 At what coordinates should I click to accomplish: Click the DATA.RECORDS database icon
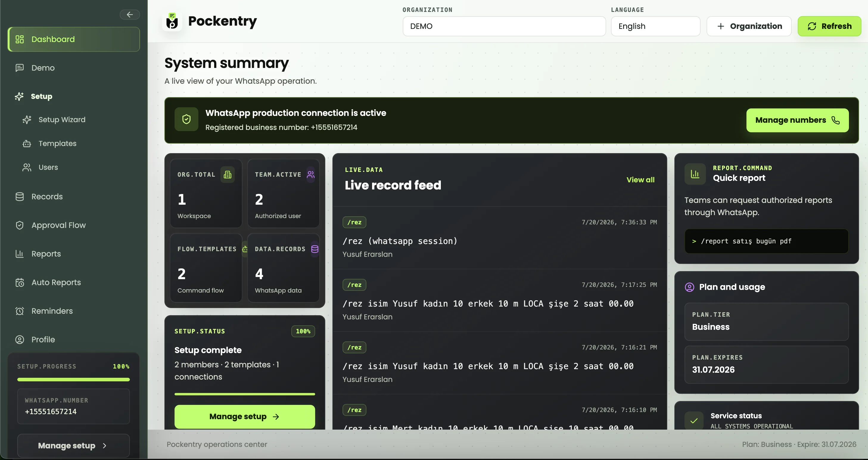(x=315, y=249)
